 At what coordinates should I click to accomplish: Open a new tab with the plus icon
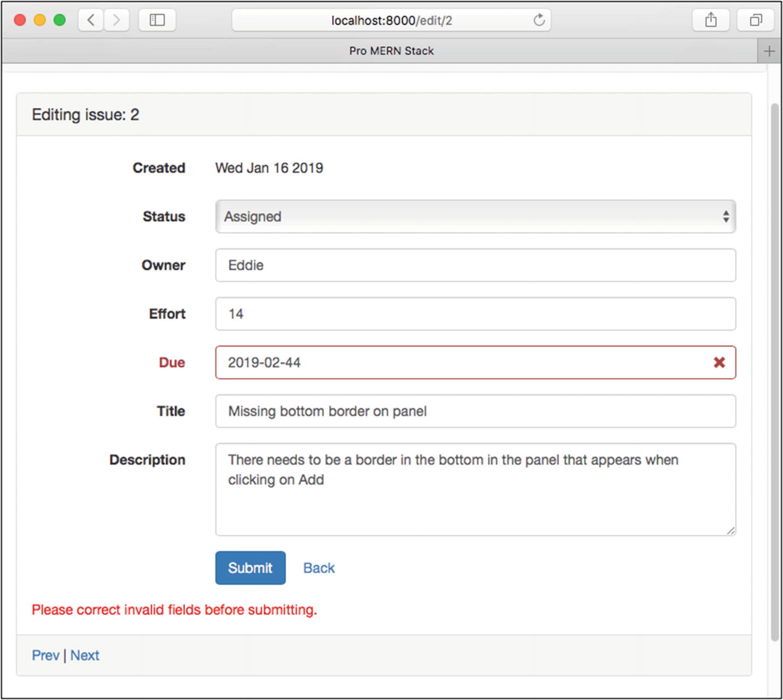(769, 51)
